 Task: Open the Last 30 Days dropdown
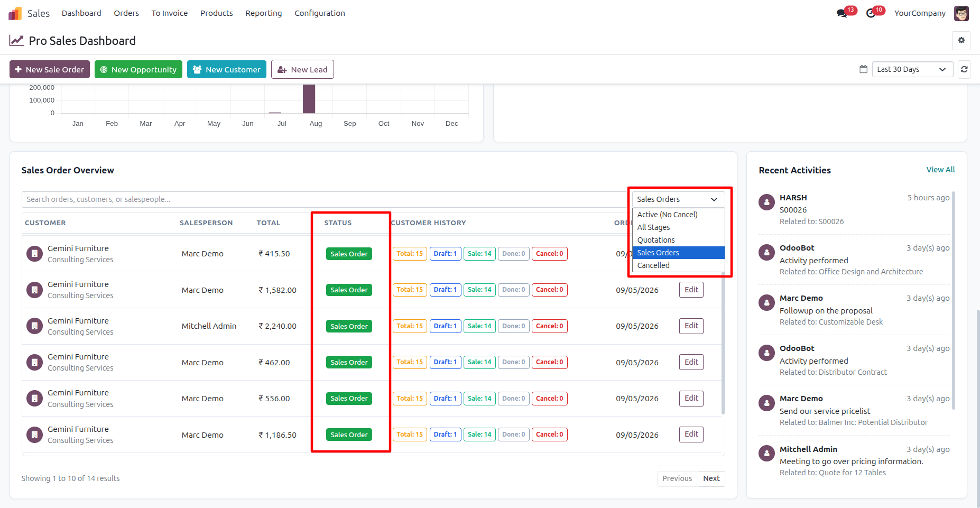pyautogui.click(x=912, y=69)
